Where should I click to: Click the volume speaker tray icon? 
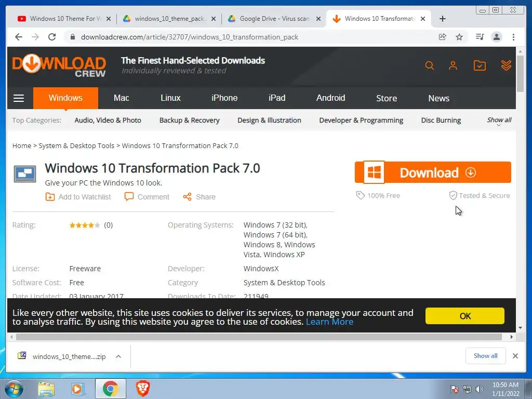click(x=479, y=389)
